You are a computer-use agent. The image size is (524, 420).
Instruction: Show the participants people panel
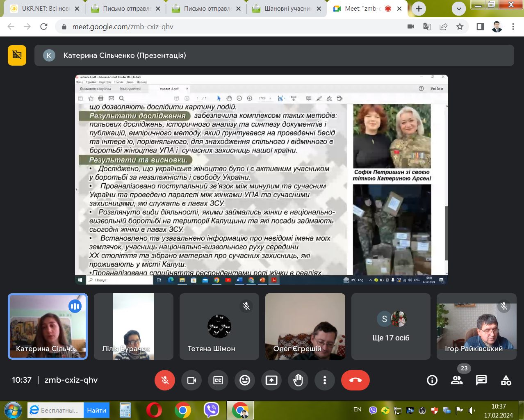coord(457,380)
